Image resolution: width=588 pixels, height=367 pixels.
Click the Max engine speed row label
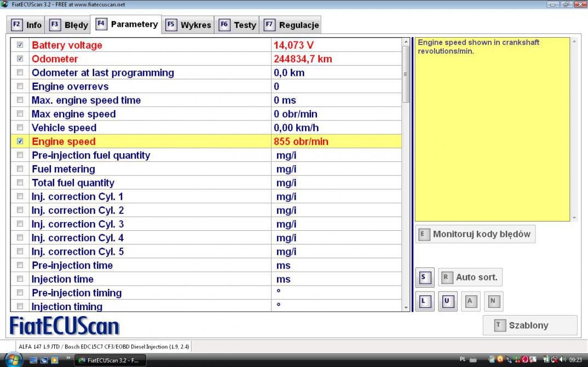[73, 114]
